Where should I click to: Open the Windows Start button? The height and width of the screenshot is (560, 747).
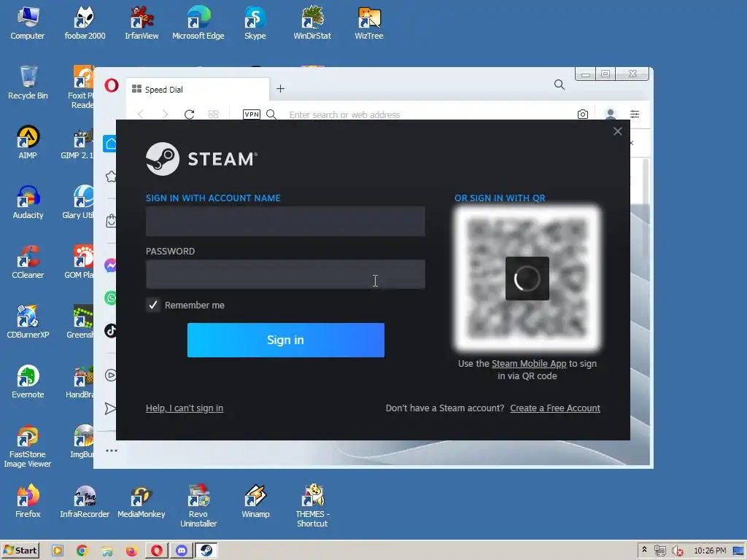(x=20, y=551)
